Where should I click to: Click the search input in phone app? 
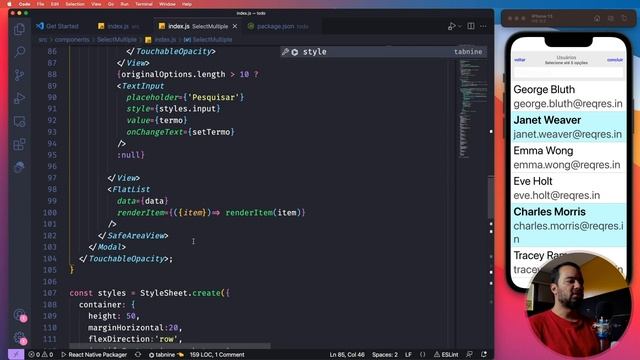click(x=568, y=73)
